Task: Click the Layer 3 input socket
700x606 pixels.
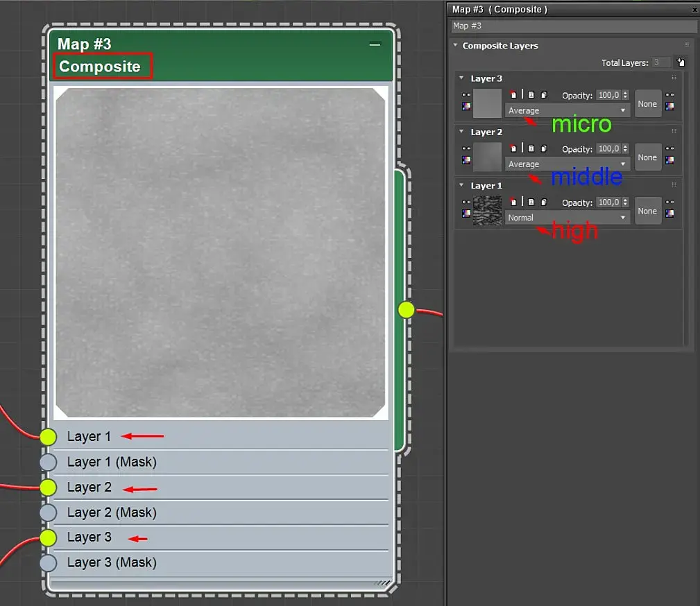Action: 48,538
